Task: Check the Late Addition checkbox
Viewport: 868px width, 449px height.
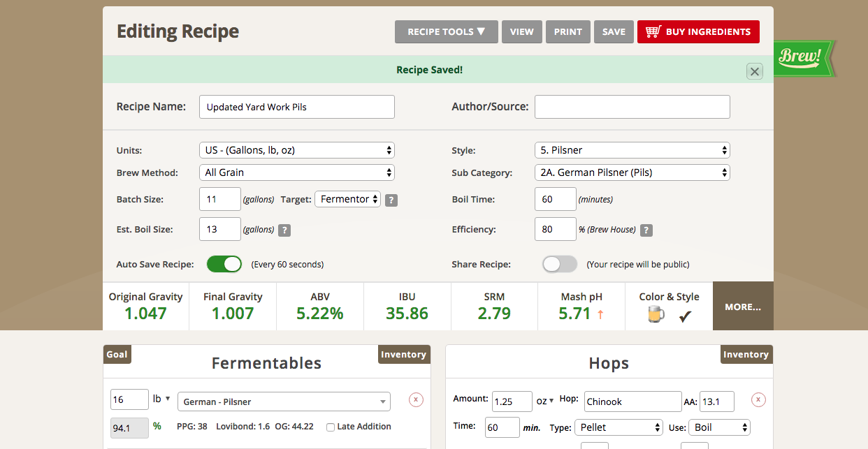Action: (331, 427)
